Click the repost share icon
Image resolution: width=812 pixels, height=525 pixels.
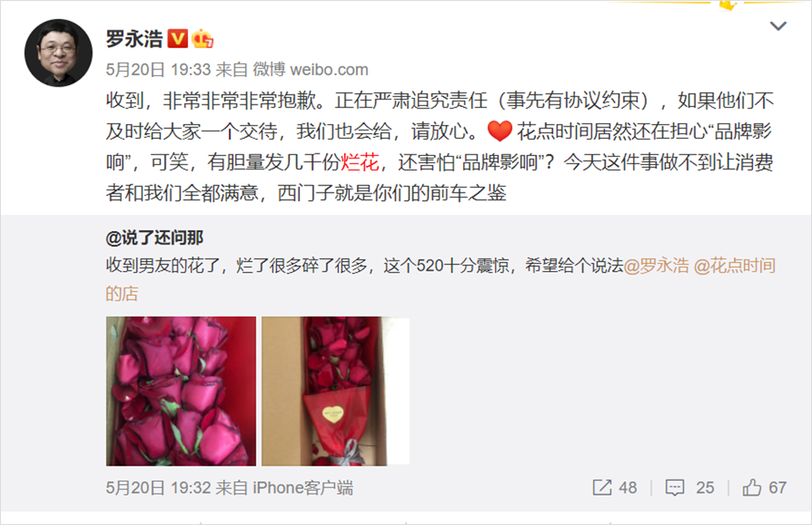point(602,487)
